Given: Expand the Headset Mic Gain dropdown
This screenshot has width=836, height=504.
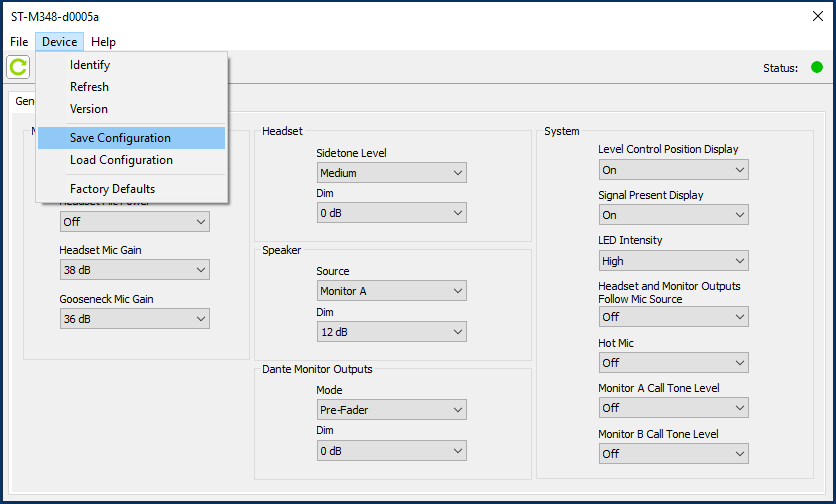Looking at the screenshot, I should pos(135,270).
